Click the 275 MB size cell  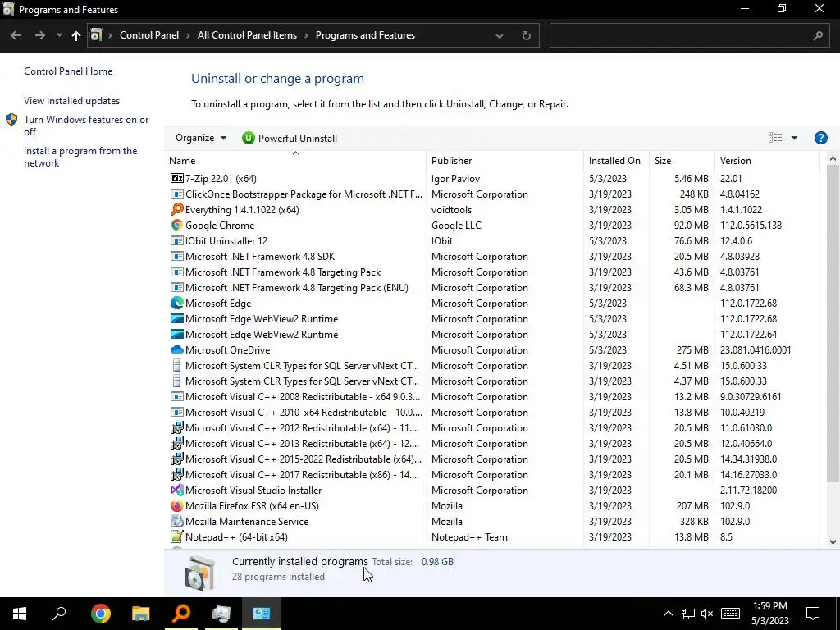pyautogui.click(x=692, y=349)
